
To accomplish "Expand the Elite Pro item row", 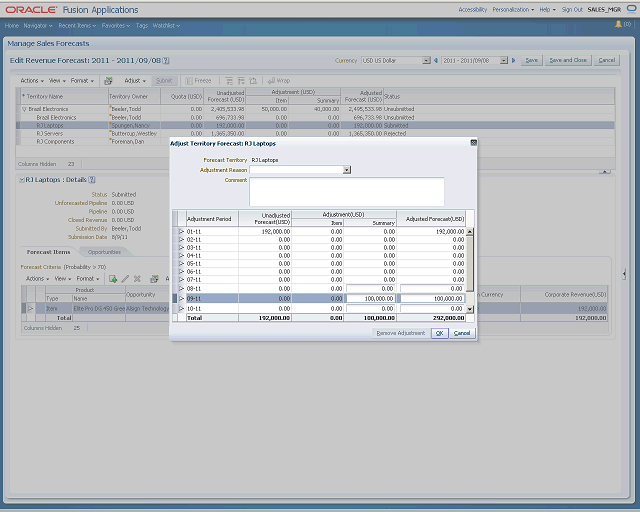I will [x=30, y=309].
